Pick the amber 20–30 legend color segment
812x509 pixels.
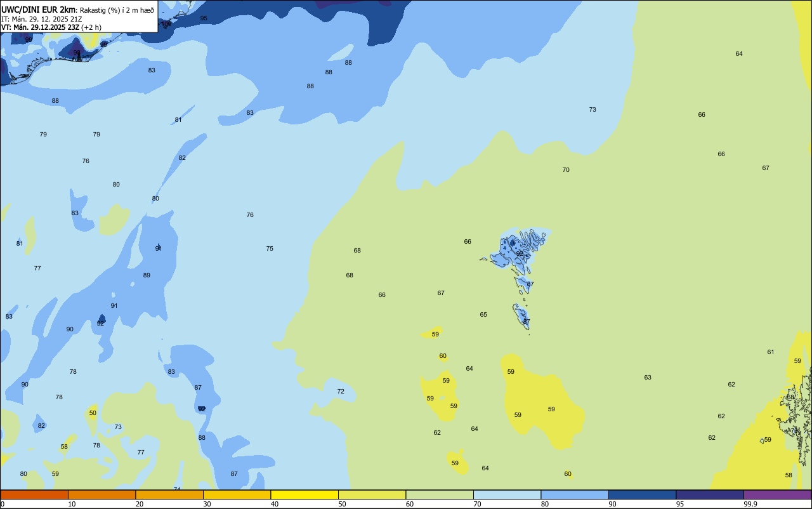coord(169,494)
